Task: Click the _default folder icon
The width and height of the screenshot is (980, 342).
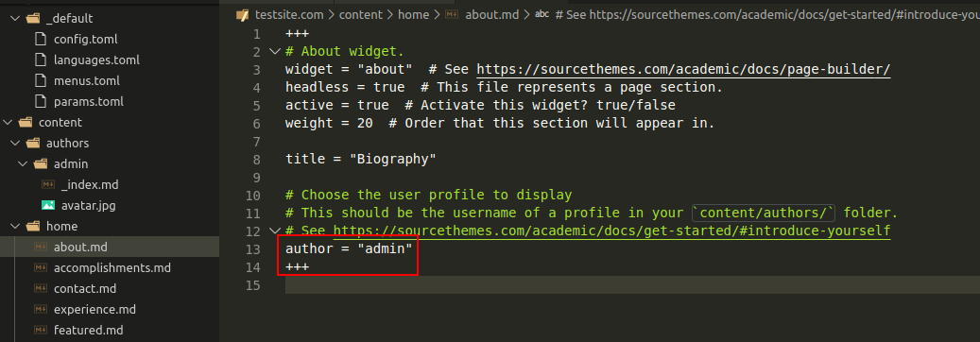Action: pyautogui.click(x=33, y=19)
